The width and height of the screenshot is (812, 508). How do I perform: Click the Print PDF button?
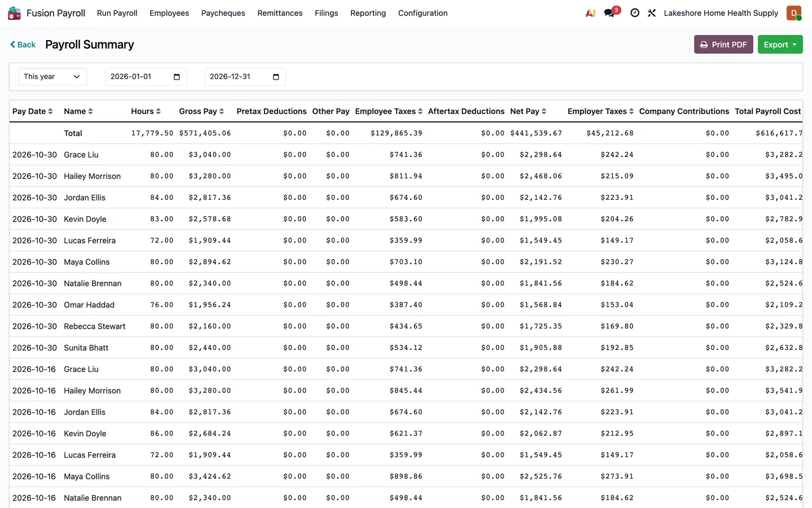[723, 45]
